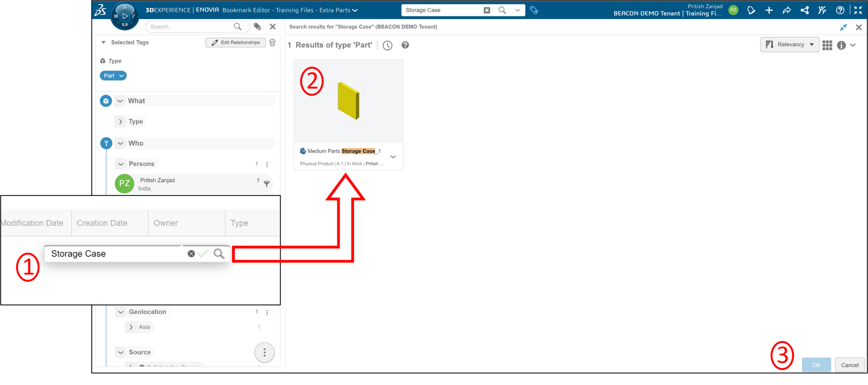Open search results help question icon

pos(405,45)
